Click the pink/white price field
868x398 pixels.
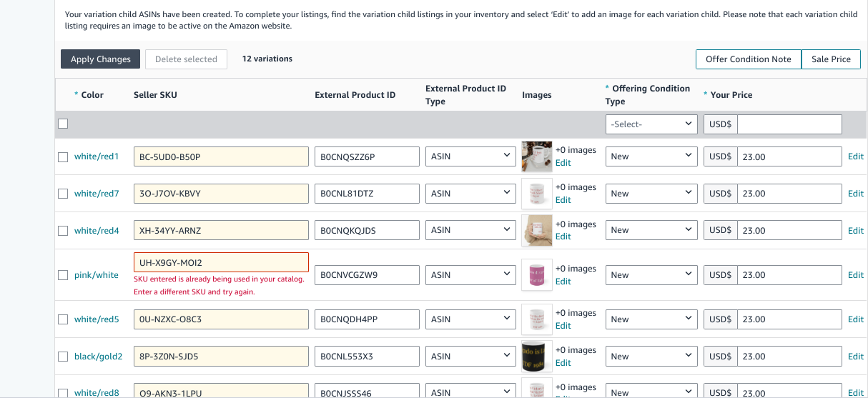[x=789, y=275]
